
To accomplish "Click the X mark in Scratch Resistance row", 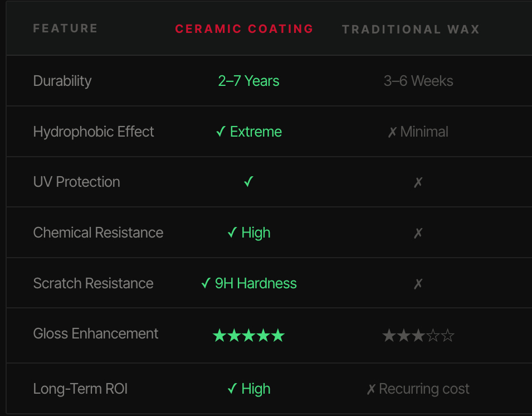I will tap(418, 284).
